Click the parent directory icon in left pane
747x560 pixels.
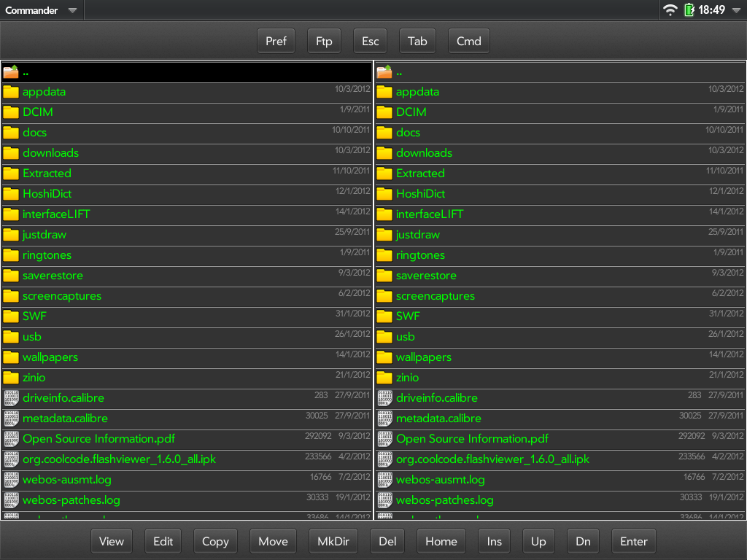(11, 71)
